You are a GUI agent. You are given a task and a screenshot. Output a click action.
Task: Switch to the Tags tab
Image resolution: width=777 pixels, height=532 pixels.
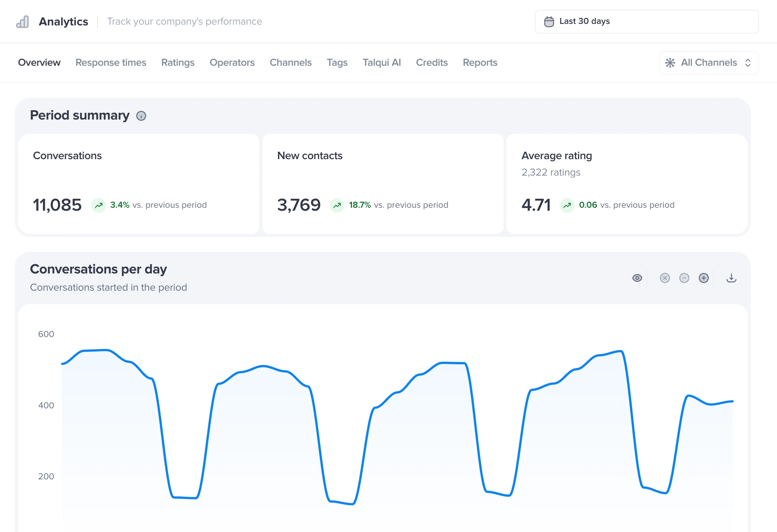tap(337, 62)
